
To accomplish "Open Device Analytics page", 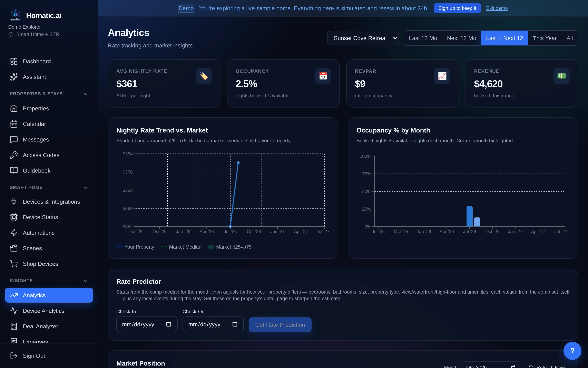I will (x=49, y=311).
